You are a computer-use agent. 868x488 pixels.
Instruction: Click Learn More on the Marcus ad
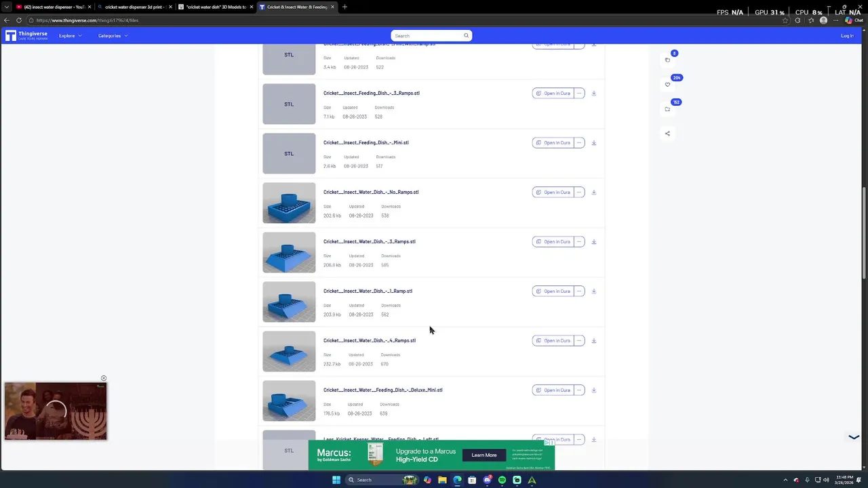pos(484,455)
